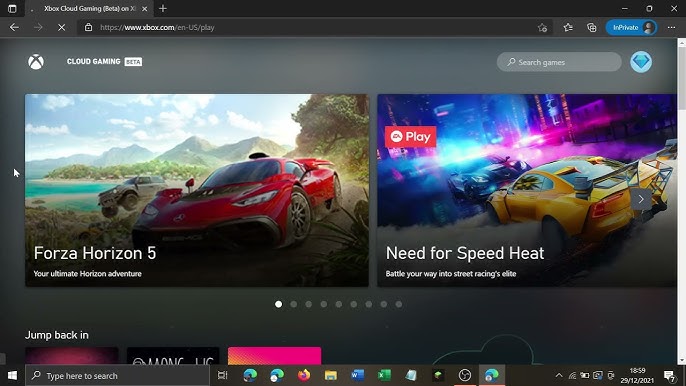Screen dimensions: 686x386
Task: Click the browser forward arrow
Action: (38, 27)
